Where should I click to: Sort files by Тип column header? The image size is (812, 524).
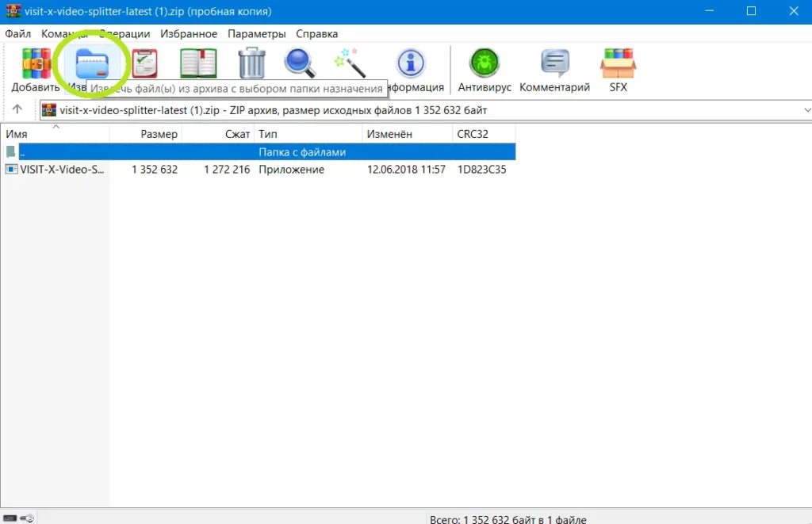coord(308,134)
